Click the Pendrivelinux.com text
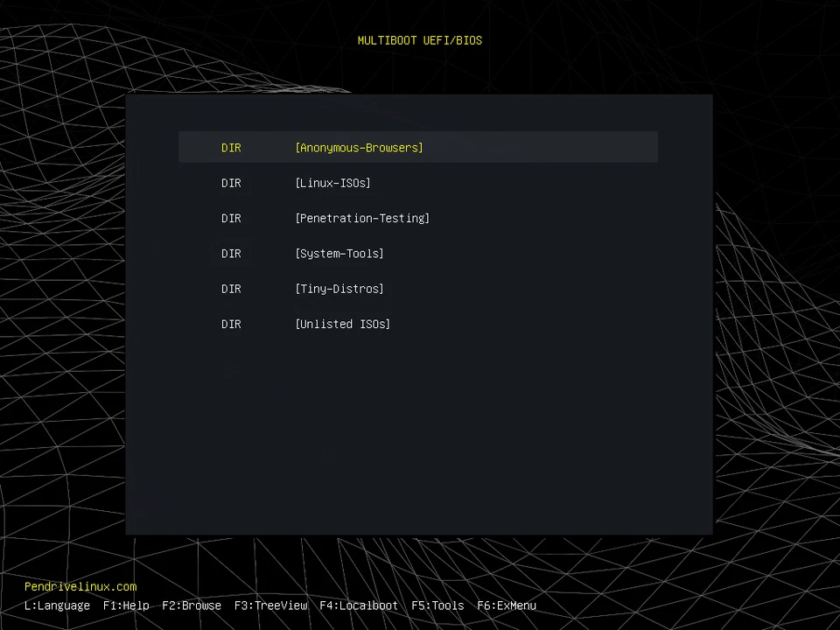Image resolution: width=840 pixels, height=630 pixels. [80, 586]
